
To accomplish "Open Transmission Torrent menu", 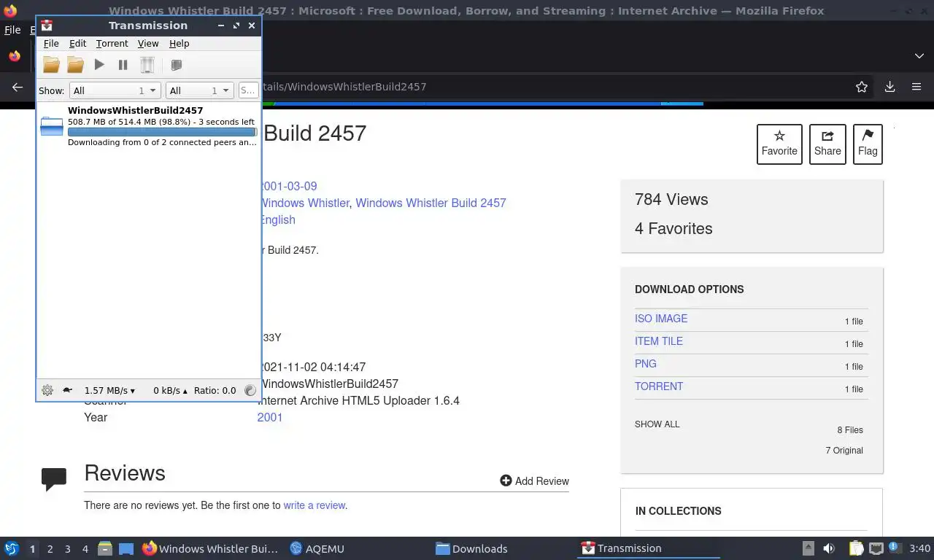I will 112,44.
